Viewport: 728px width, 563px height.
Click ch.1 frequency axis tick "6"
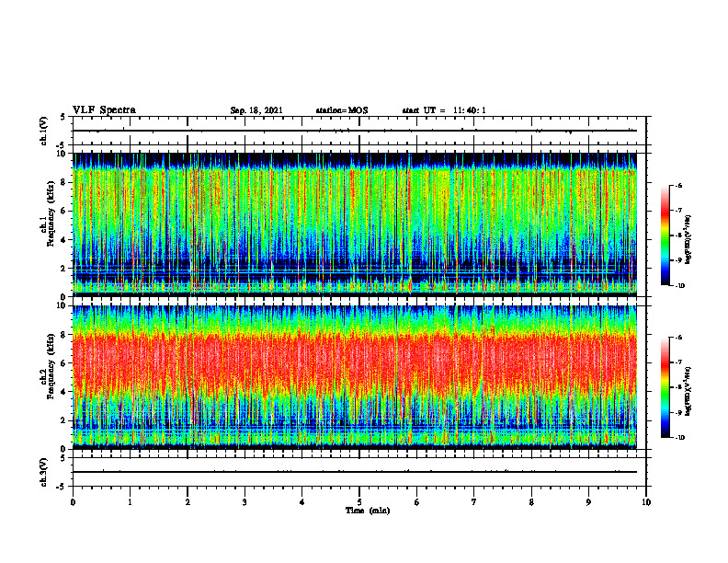[65, 211]
